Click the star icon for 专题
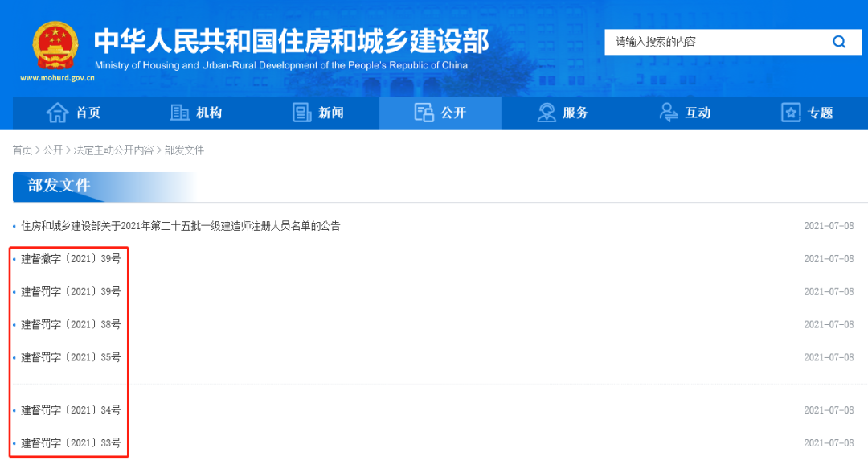Screen dimensions: 868x465 (791, 113)
